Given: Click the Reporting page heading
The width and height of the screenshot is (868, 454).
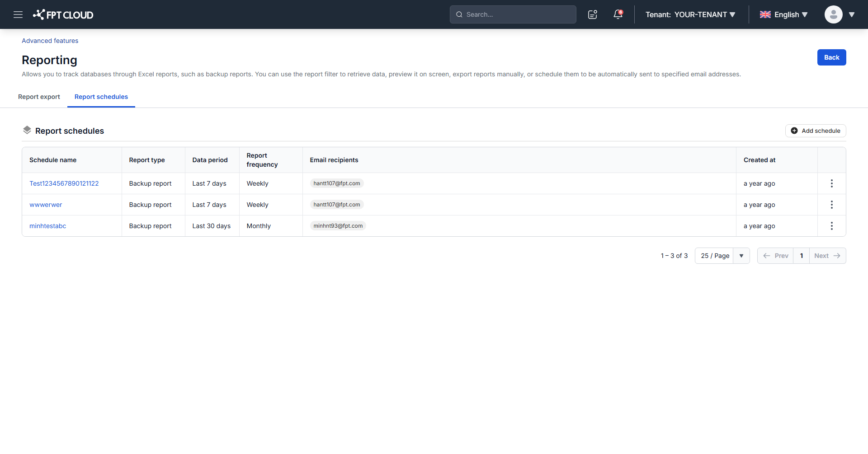Looking at the screenshot, I should [x=49, y=60].
